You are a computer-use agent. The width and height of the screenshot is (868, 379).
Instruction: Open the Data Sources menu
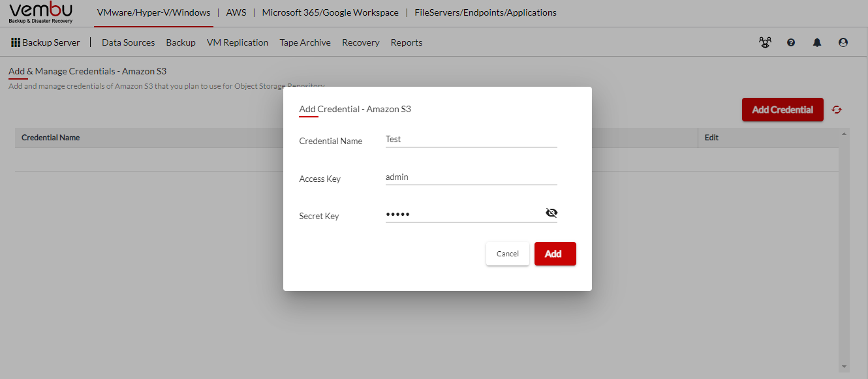pyautogui.click(x=129, y=42)
